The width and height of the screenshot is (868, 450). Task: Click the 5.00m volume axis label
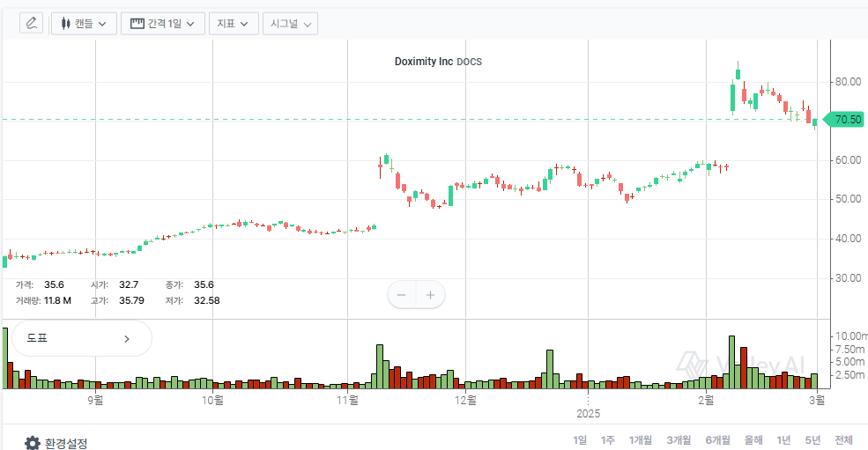pos(849,362)
